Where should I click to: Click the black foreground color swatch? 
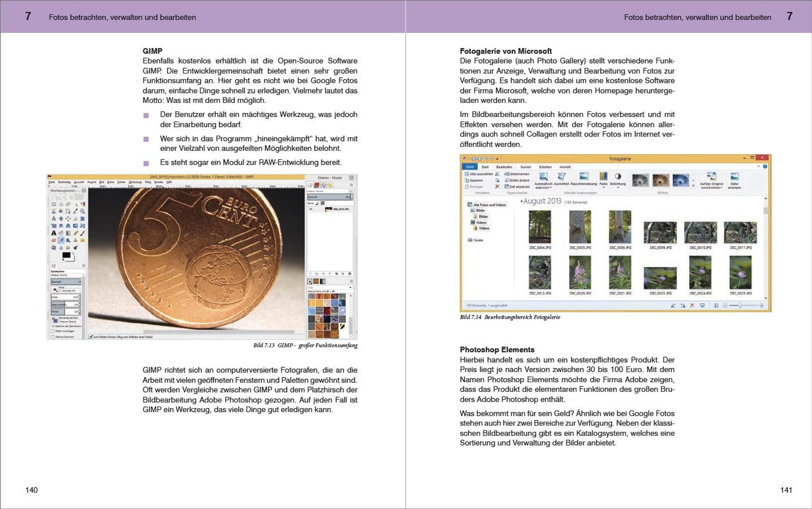coord(66,255)
